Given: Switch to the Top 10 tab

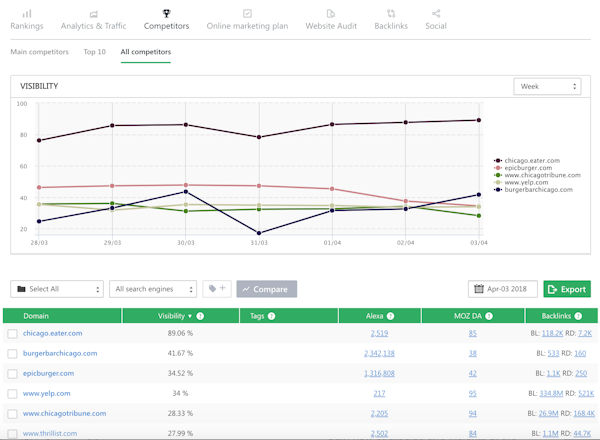Looking at the screenshot, I should [95, 51].
